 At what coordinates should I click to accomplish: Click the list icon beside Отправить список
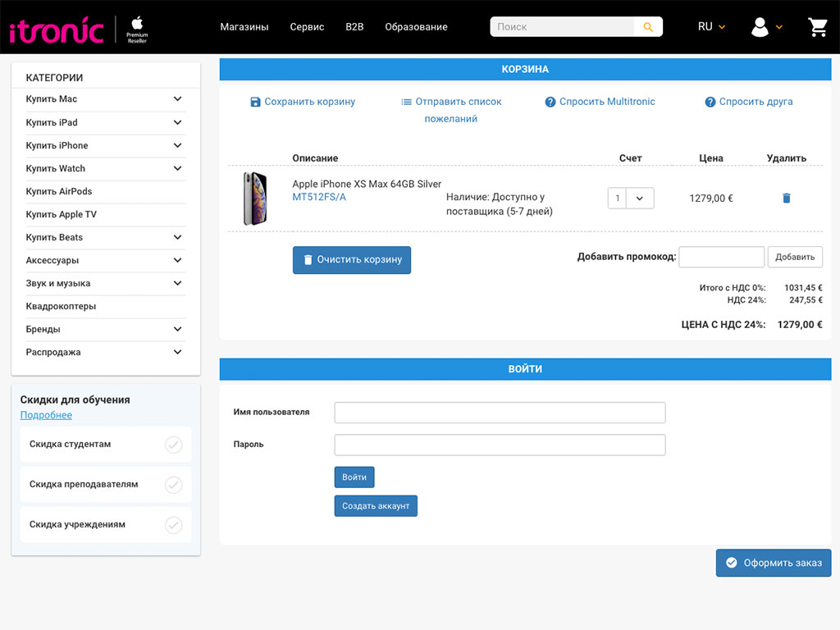[407, 102]
